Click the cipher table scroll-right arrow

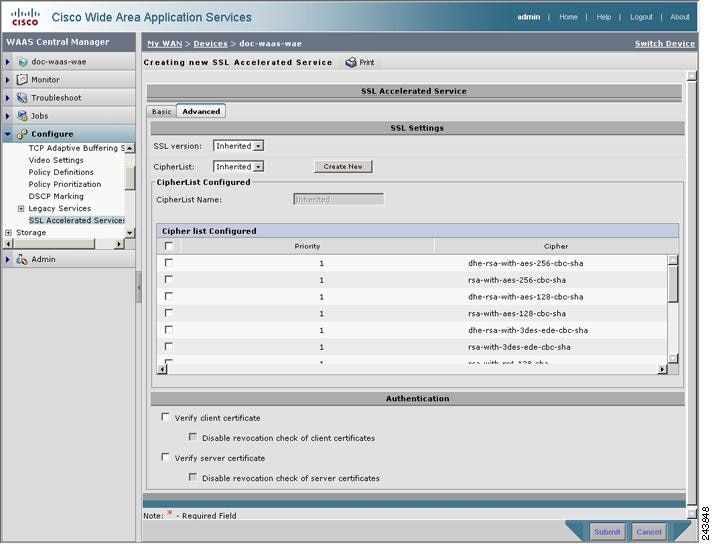click(x=662, y=370)
